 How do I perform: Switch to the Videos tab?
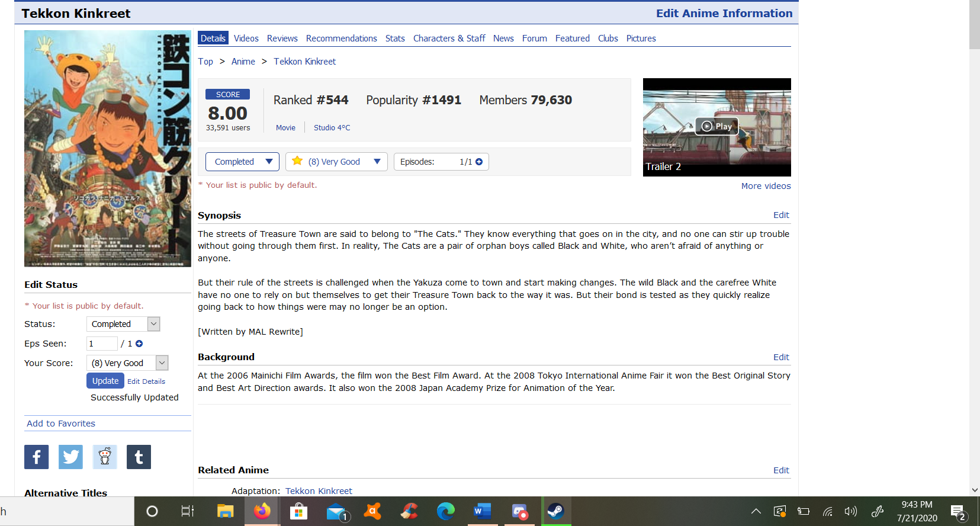coord(246,39)
